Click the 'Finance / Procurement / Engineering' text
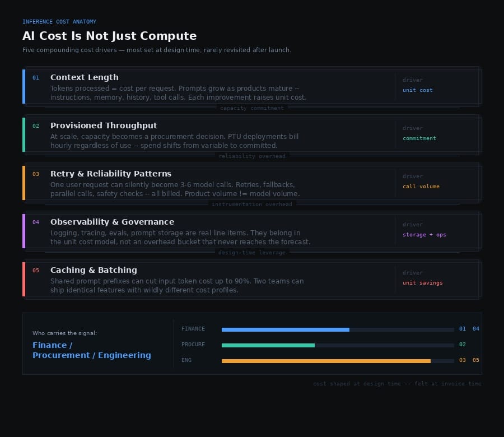 click(91, 350)
